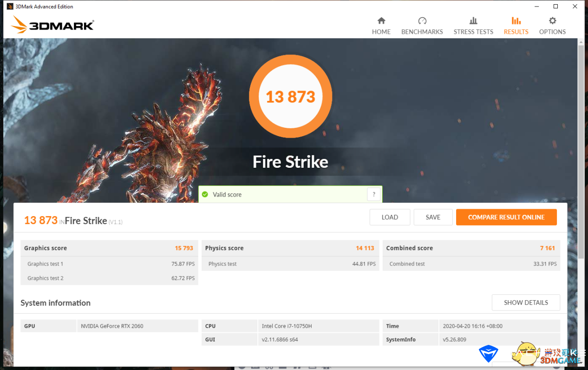The height and width of the screenshot is (370, 588).
Task: Click the System information heading
Action: coord(55,303)
